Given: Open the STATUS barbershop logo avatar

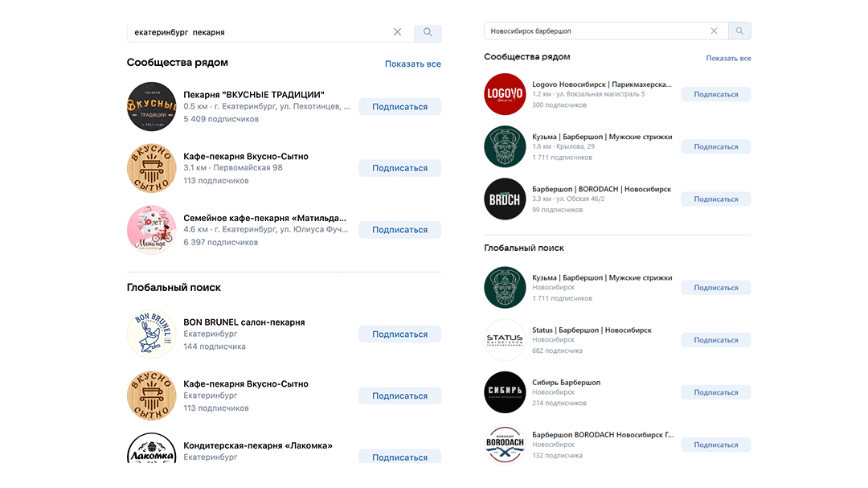Looking at the screenshot, I should (x=505, y=339).
